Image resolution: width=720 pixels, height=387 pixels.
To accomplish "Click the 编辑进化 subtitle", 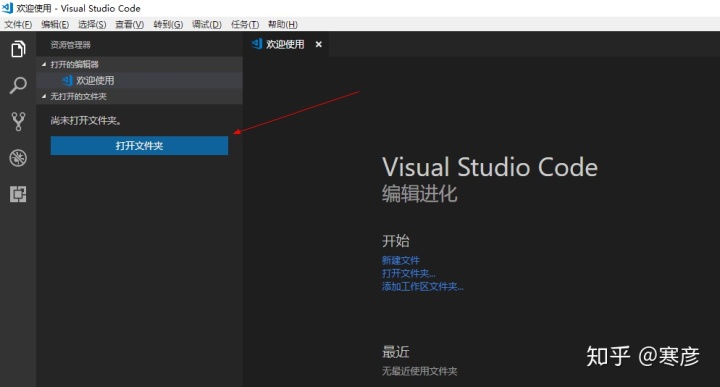I will coord(420,194).
